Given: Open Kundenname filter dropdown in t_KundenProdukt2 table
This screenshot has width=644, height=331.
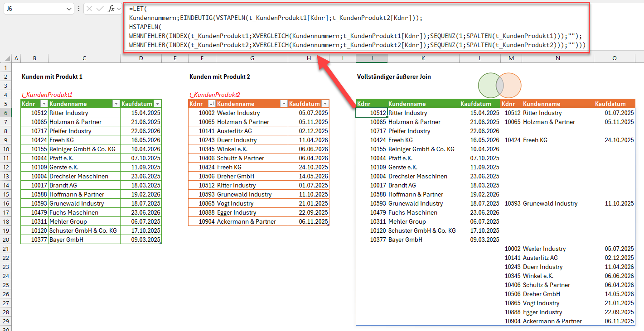Looking at the screenshot, I should pyautogui.click(x=283, y=104).
